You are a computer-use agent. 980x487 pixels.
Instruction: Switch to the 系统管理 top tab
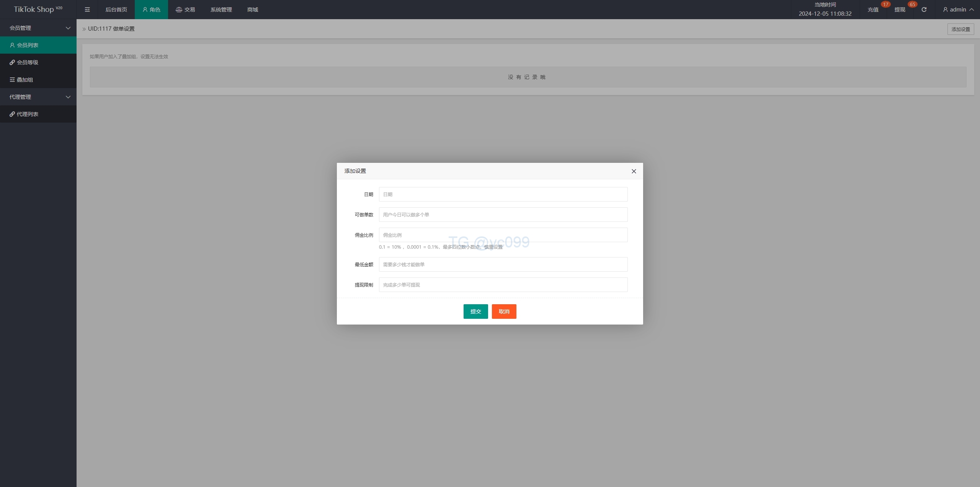pyautogui.click(x=221, y=10)
